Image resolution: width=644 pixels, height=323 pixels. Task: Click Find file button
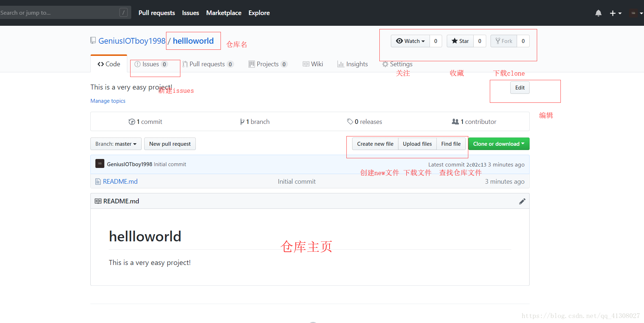[x=451, y=144]
